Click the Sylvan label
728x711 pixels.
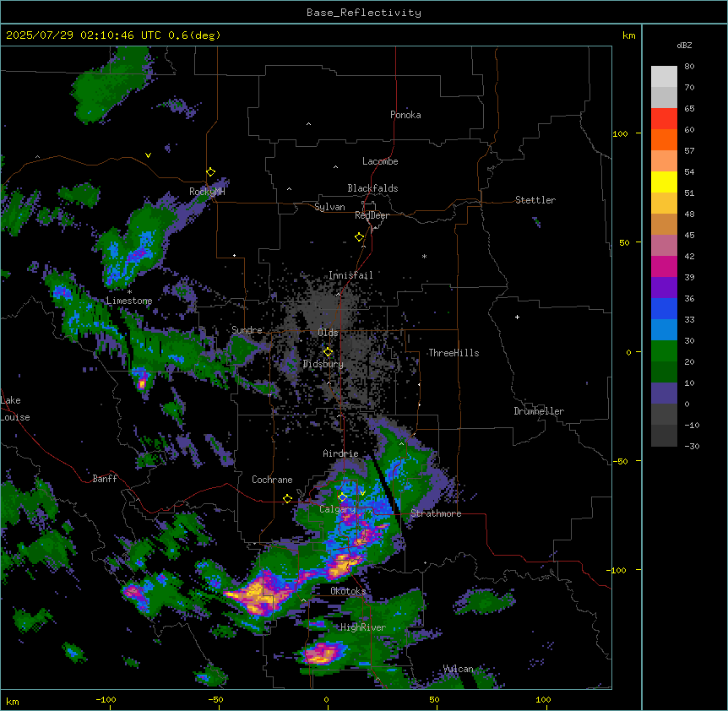tap(329, 207)
